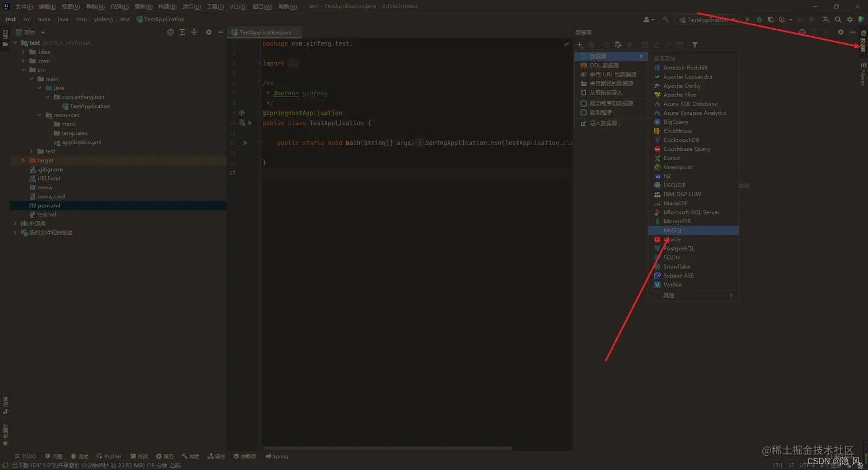The width and height of the screenshot is (868, 470).
Task: Open IDE settings gear in top toolbar
Action: click(x=850, y=20)
